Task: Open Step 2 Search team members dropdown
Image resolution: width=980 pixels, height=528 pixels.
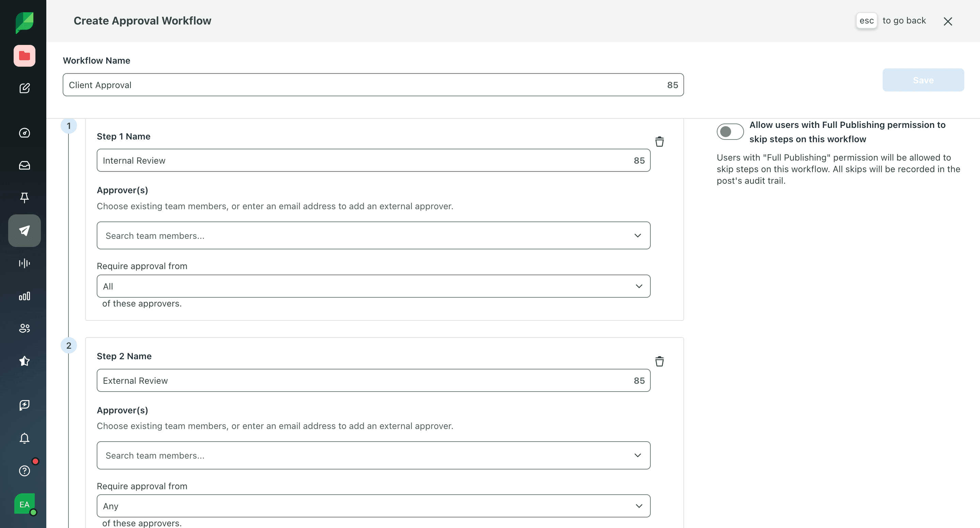Action: (x=373, y=455)
